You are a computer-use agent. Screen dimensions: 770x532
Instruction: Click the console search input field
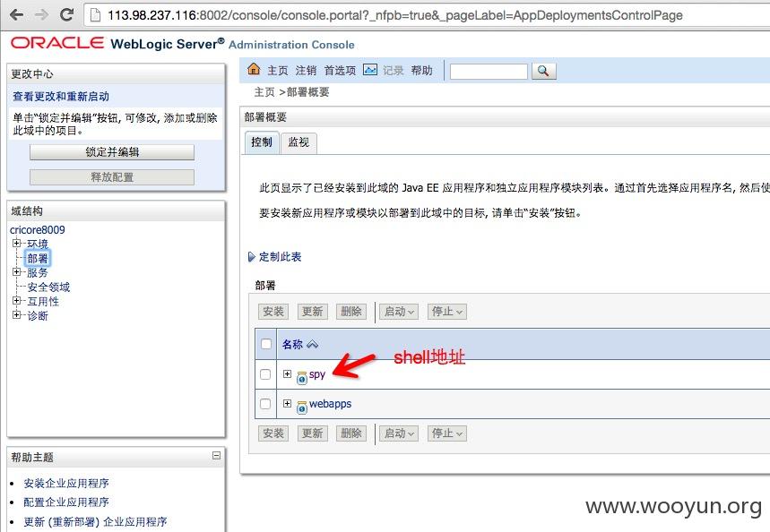[x=489, y=71]
